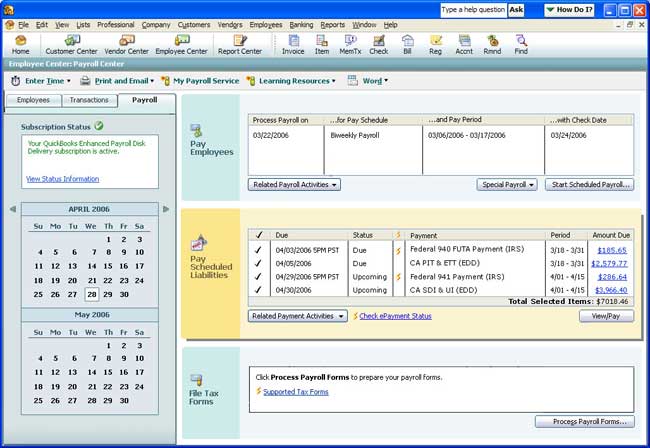Click the $286.64 amount due link
This screenshot has width=650, height=448.
pyautogui.click(x=612, y=277)
